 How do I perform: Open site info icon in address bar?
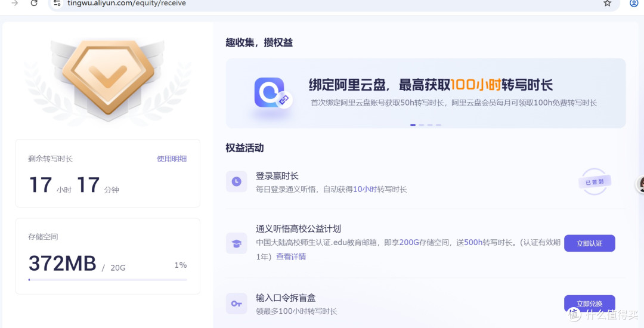(57, 3)
